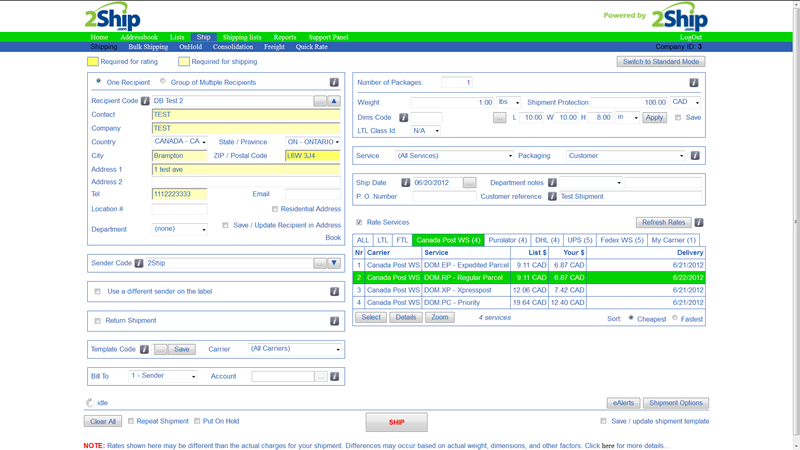Check Save / Update Recipient in Address Book
This screenshot has width=800, height=450.
click(x=225, y=225)
